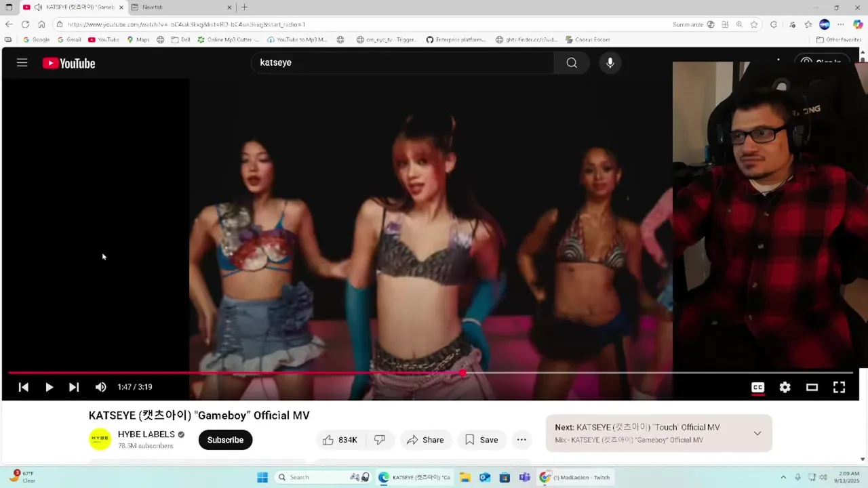Screen dimensions: 868x488
Task: Open the YouTube to Mp3 bookmark
Action: [x=298, y=39]
